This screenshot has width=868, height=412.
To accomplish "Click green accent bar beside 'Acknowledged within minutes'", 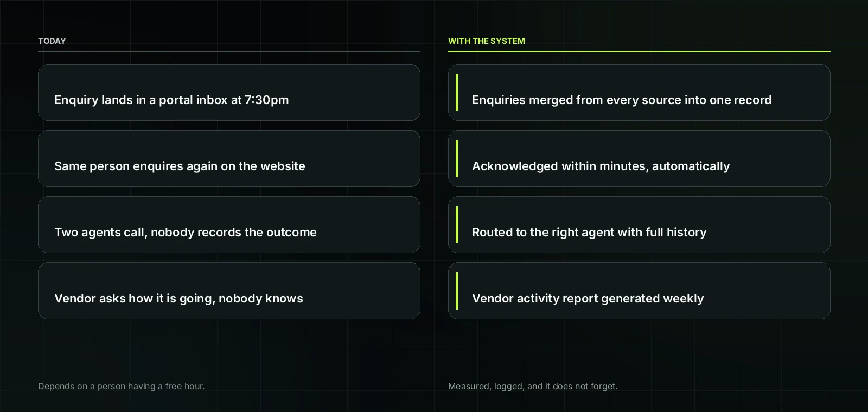I will (x=457, y=159).
